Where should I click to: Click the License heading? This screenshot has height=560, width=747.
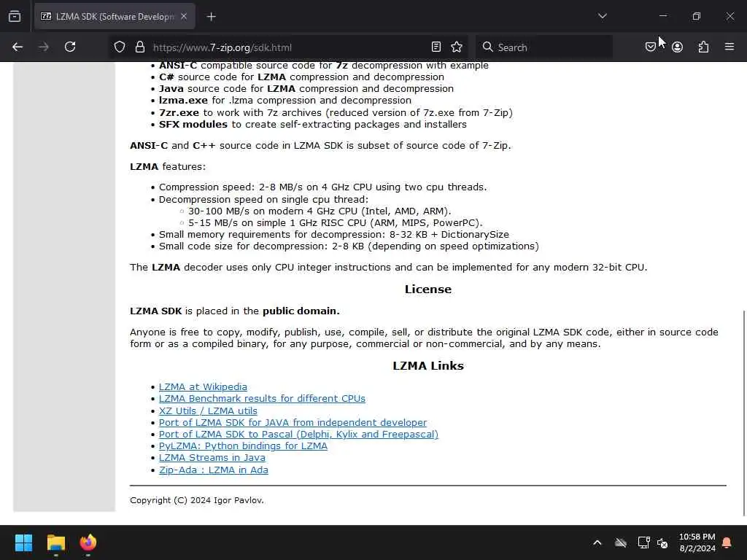[427, 289]
